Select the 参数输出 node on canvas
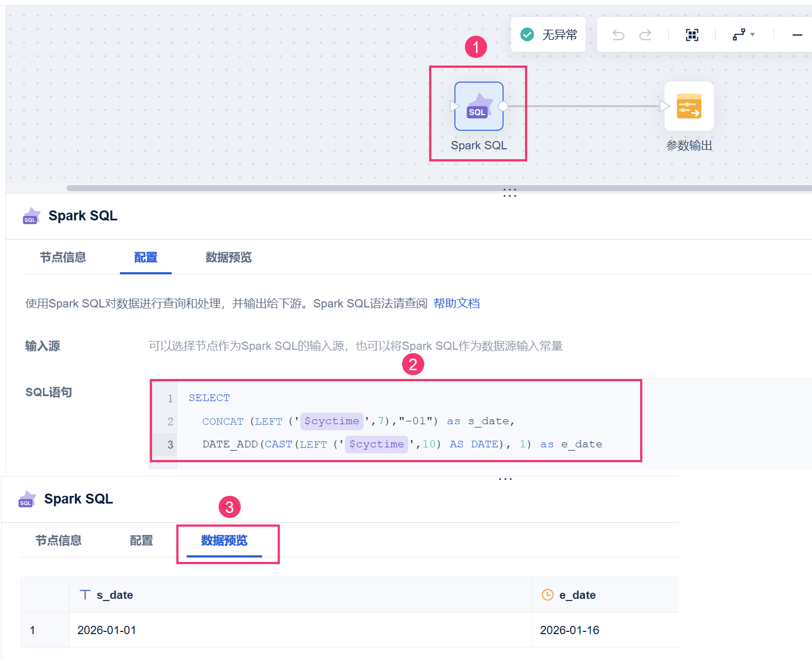 (x=689, y=106)
